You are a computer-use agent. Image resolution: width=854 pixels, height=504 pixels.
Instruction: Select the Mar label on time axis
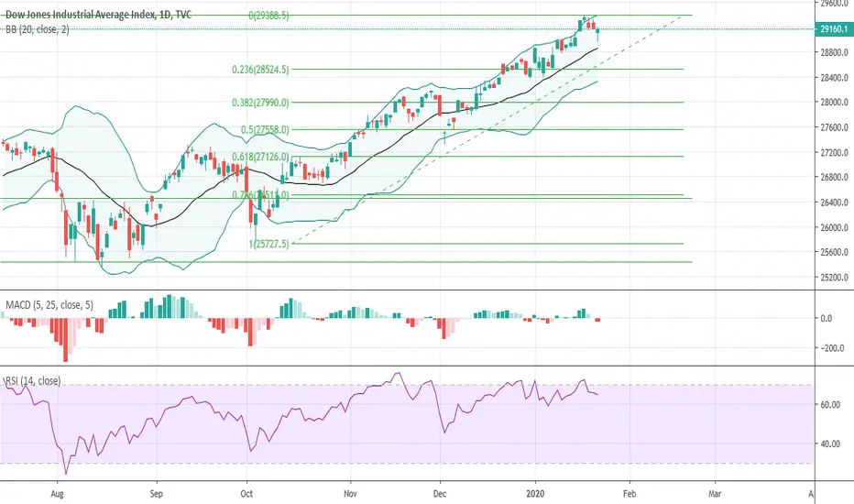point(715,494)
